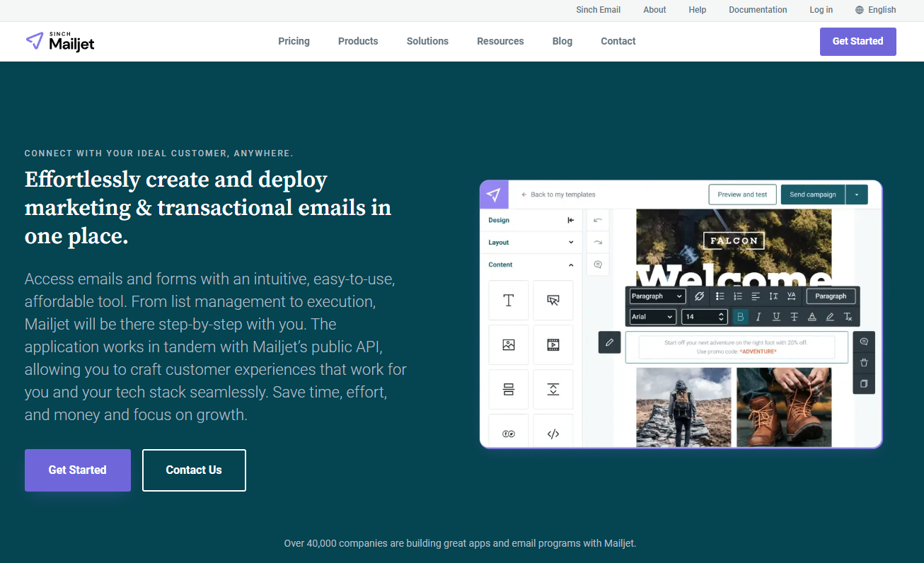Image resolution: width=924 pixels, height=563 pixels.
Task: Click the boots photo thumbnail
Action: click(784, 407)
